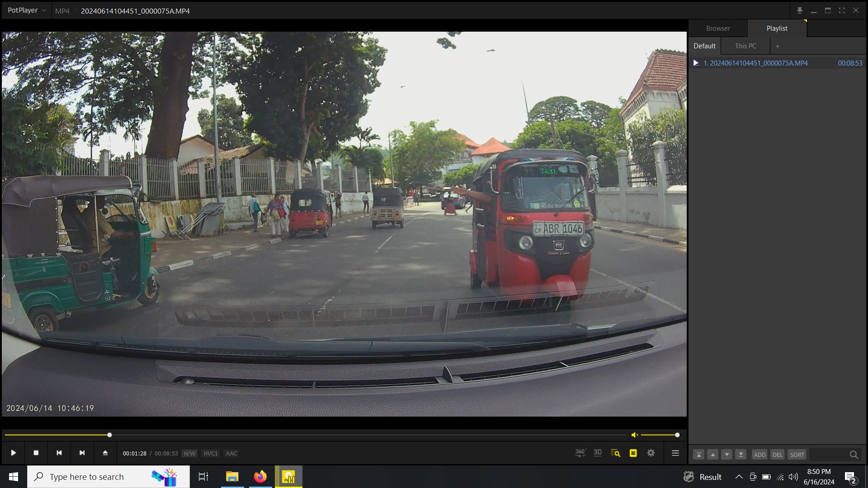Move the selected item up one position

point(712,455)
